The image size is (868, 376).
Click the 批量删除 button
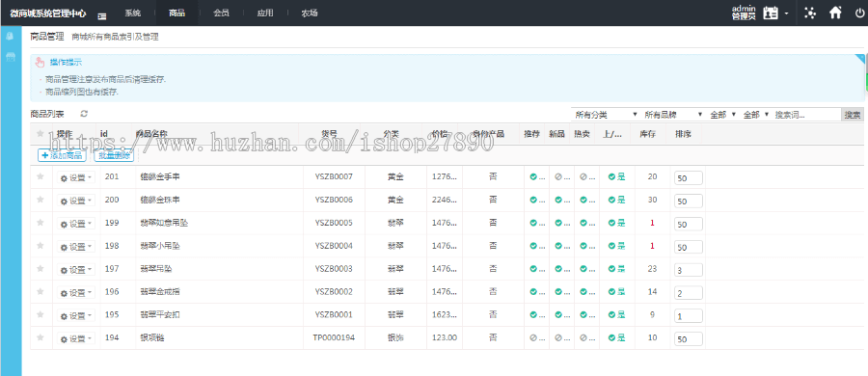(x=114, y=155)
